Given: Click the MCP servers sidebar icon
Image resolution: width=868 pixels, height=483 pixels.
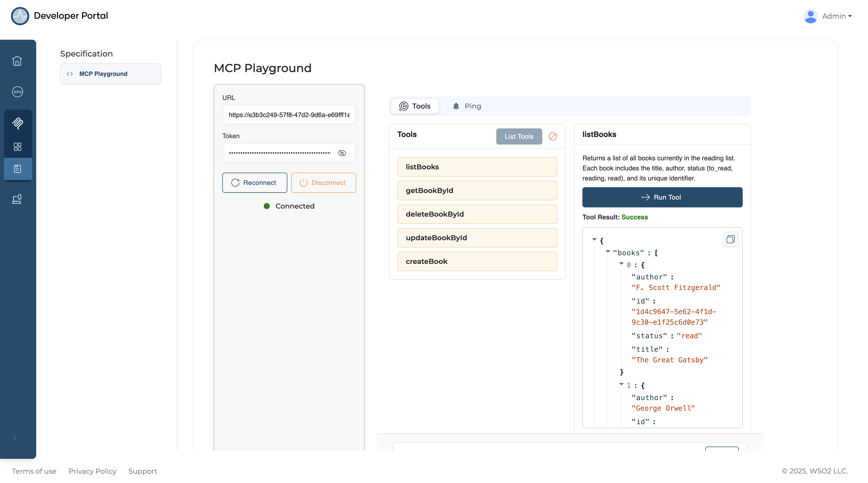Looking at the screenshot, I should [x=18, y=123].
